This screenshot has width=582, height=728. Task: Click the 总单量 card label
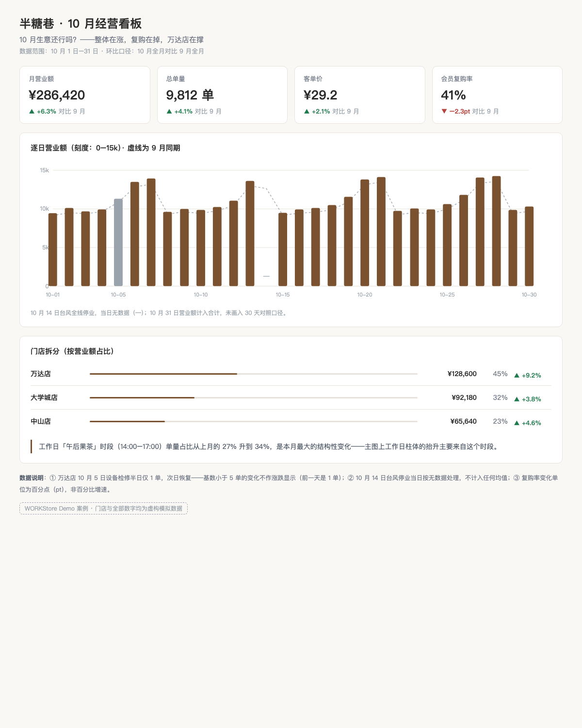tap(176, 79)
